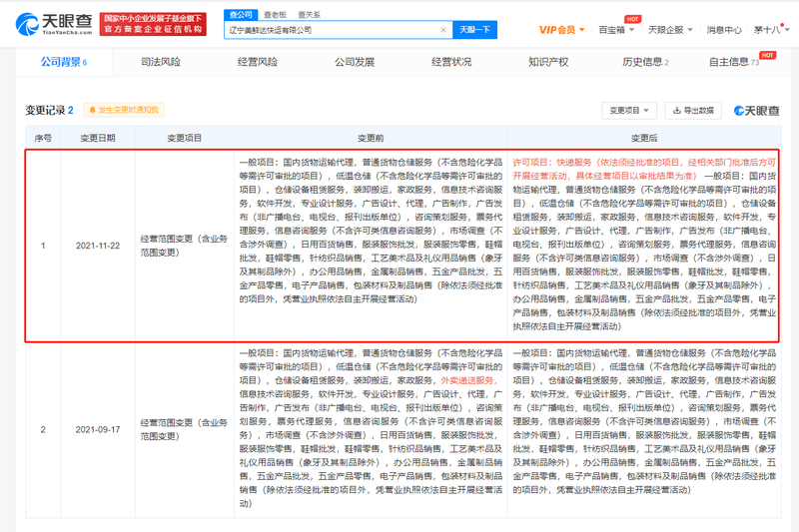Image resolution: width=799 pixels, height=532 pixels.
Task: Click the HOT badge on 自主信息 tab
Action: click(x=767, y=55)
